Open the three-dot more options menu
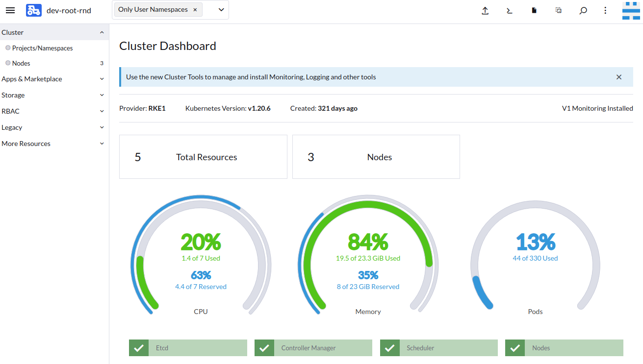 [x=606, y=10]
